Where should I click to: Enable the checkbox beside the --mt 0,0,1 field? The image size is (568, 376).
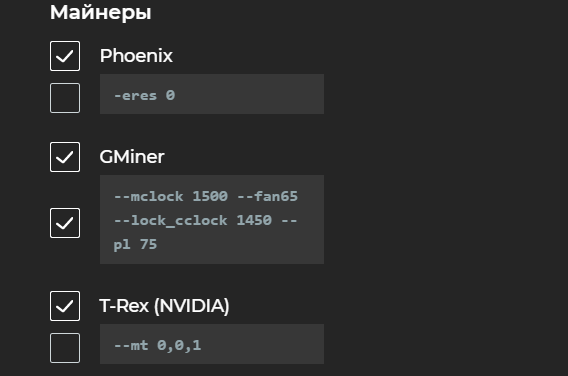pos(65,348)
